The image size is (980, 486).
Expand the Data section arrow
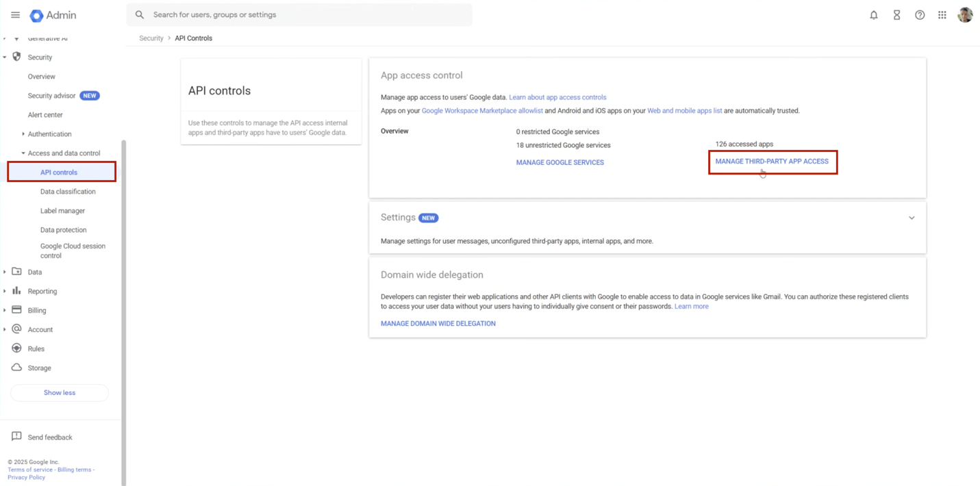(x=5, y=272)
